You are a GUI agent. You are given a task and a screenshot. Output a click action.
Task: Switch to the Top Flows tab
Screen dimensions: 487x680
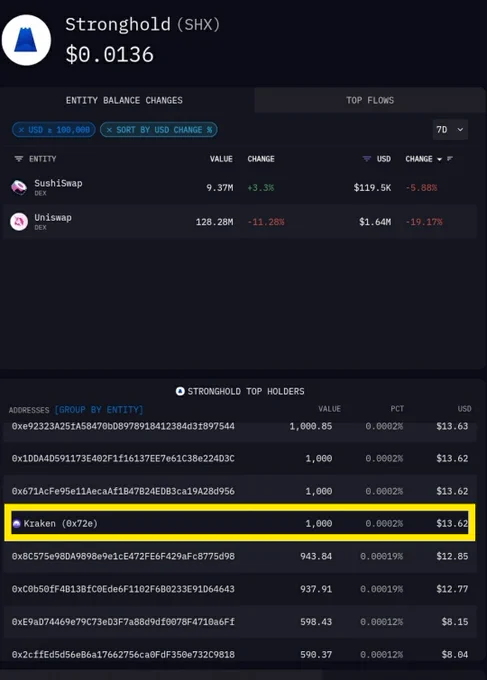(370, 100)
